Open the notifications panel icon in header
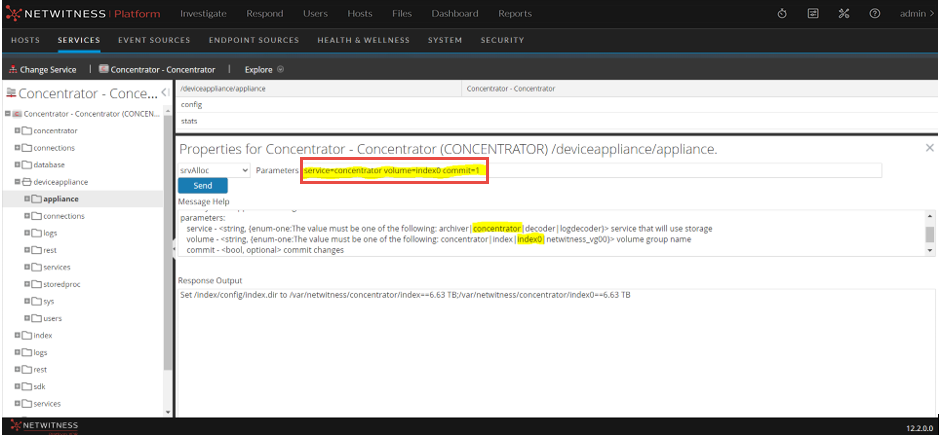941x438 pixels. pyautogui.click(x=813, y=13)
